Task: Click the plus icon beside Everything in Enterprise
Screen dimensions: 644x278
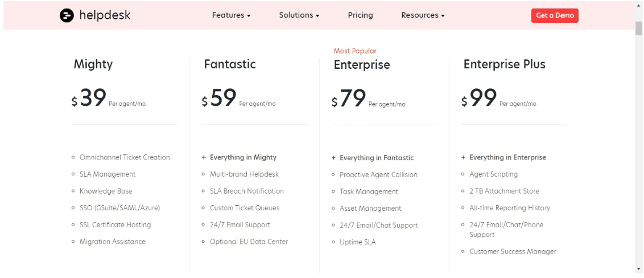Action: click(x=463, y=157)
